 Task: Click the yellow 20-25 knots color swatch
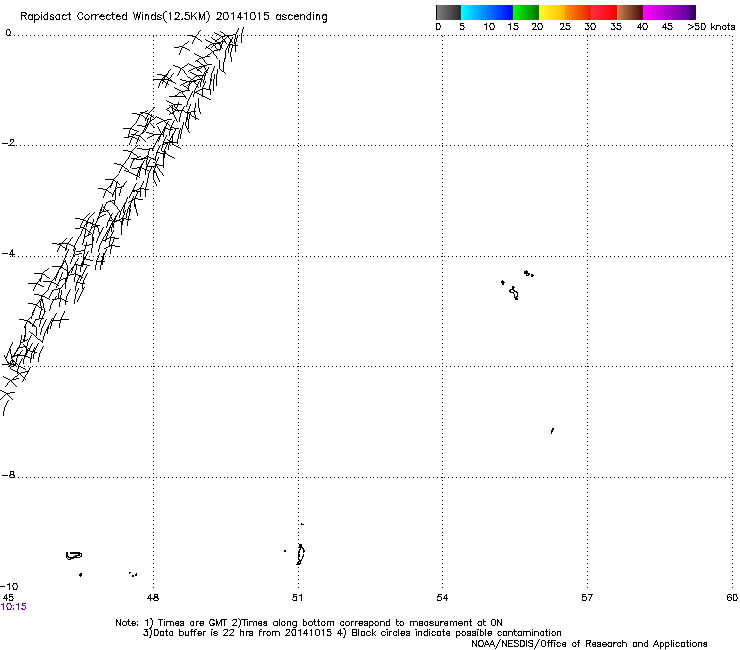(x=552, y=12)
